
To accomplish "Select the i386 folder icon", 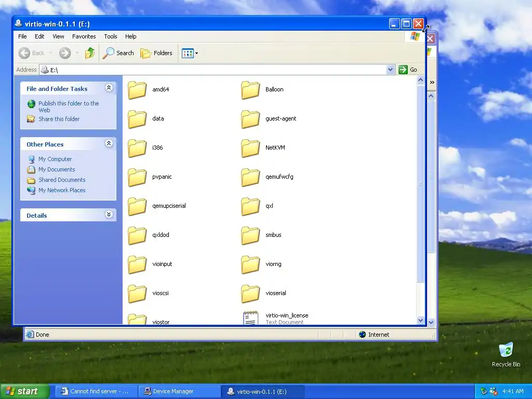I will [x=137, y=148].
